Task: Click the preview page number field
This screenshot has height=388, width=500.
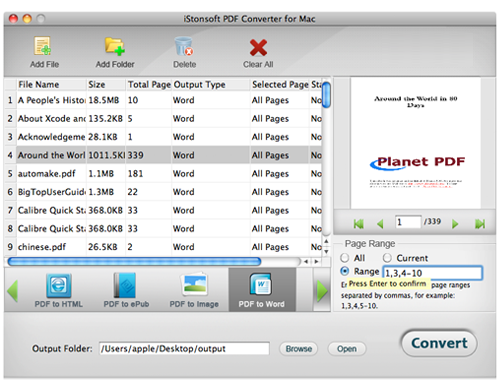Action: click(408, 222)
